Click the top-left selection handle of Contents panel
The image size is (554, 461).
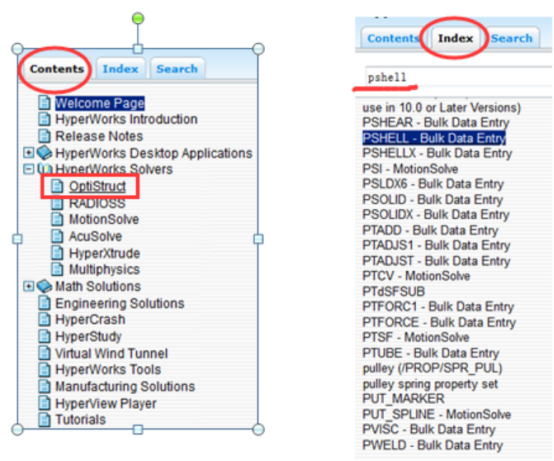coord(17,49)
